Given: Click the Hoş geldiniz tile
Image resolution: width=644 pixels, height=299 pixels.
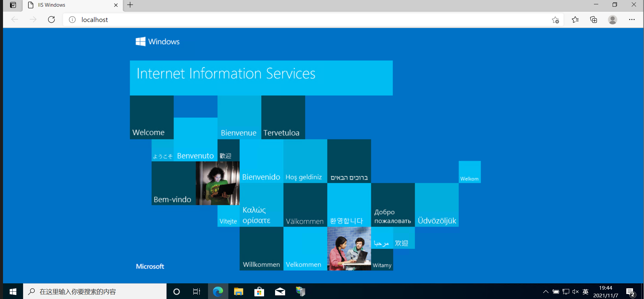Looking at the screenshot, I should pyautogui.click(x=305, y=161).
